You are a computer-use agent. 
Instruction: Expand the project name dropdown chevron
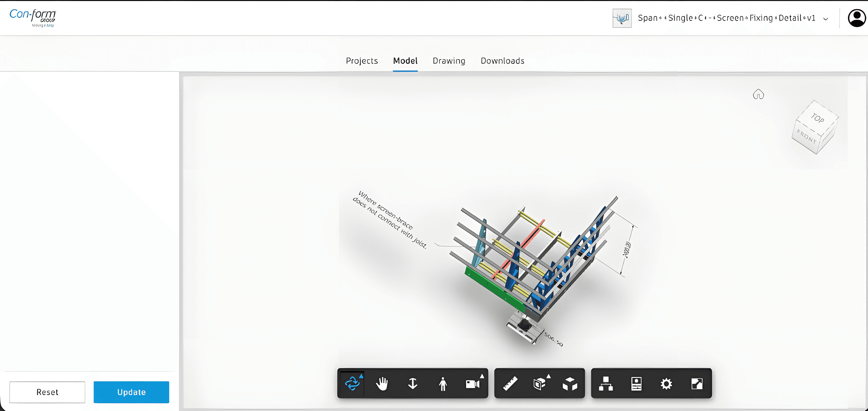click(x=826, y=19)
